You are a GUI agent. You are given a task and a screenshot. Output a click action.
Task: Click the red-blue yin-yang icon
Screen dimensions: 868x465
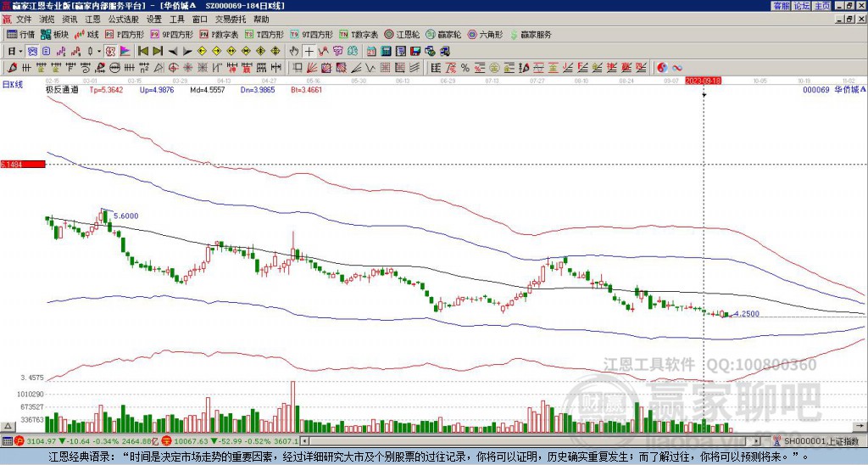click(x=662, y=68)
